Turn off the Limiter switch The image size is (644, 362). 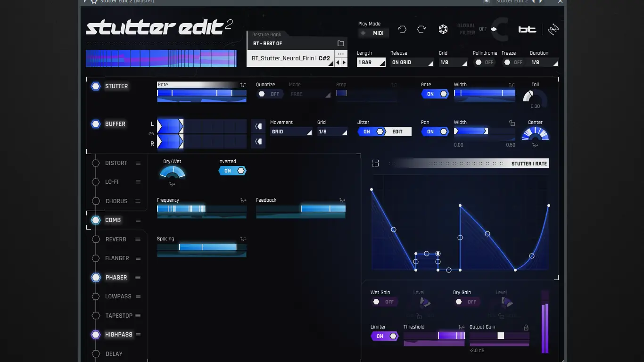point(385,336)
